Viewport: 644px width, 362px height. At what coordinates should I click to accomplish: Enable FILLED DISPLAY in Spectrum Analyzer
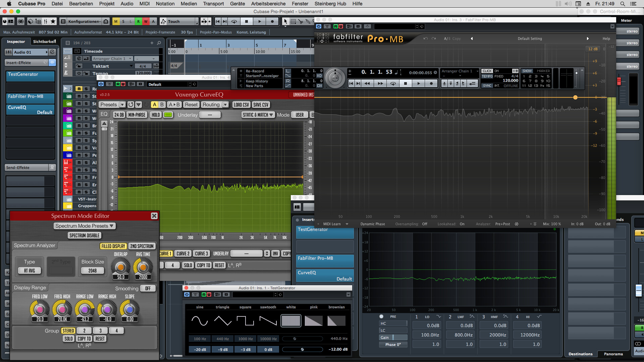(113, 246)
